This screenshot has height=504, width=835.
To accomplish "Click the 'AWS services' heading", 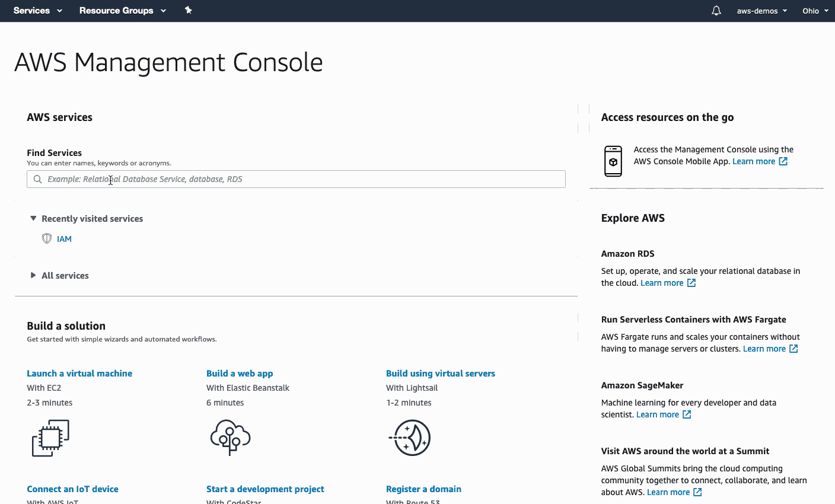I will tap(59, 117).
